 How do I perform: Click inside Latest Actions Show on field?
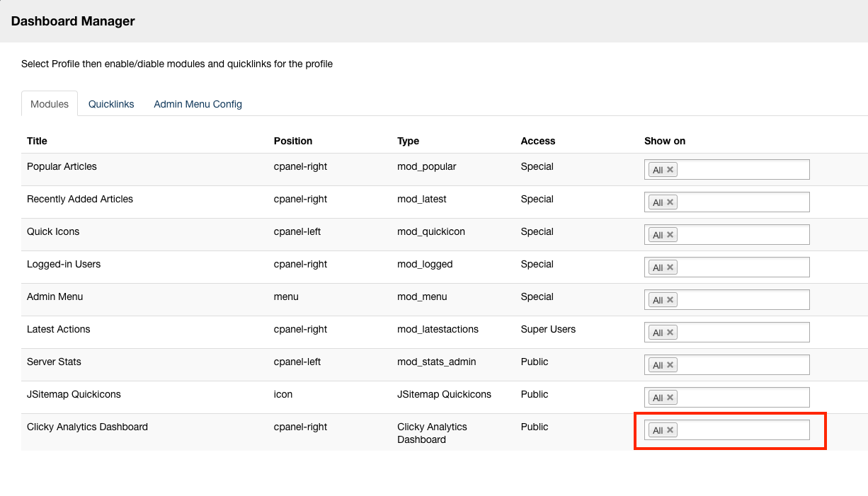(742, 333)
